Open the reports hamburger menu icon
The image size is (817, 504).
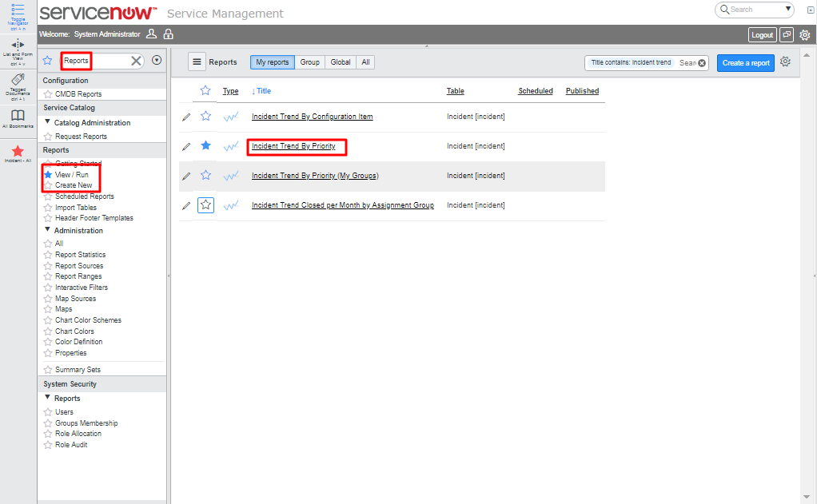point(197,62)
